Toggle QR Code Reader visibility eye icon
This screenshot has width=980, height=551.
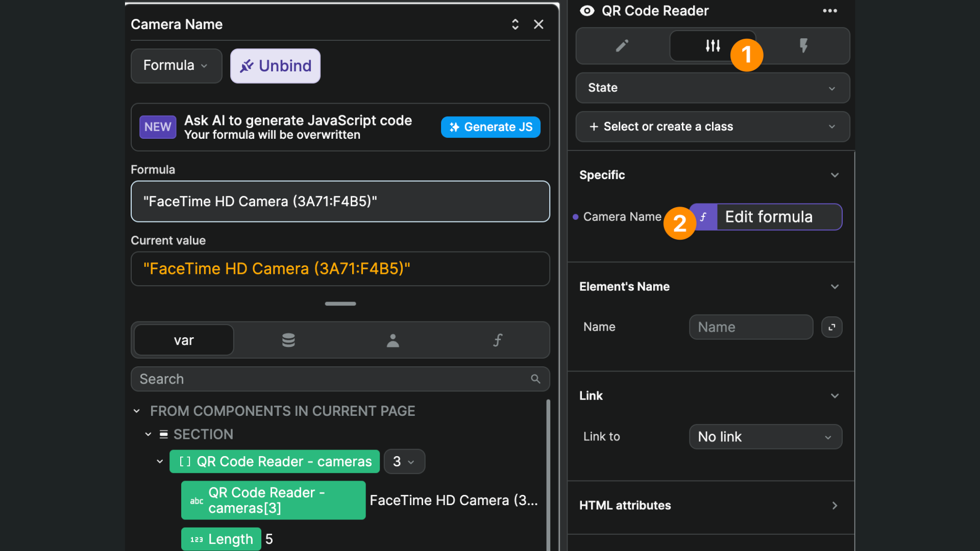click(x=586, y=11)
